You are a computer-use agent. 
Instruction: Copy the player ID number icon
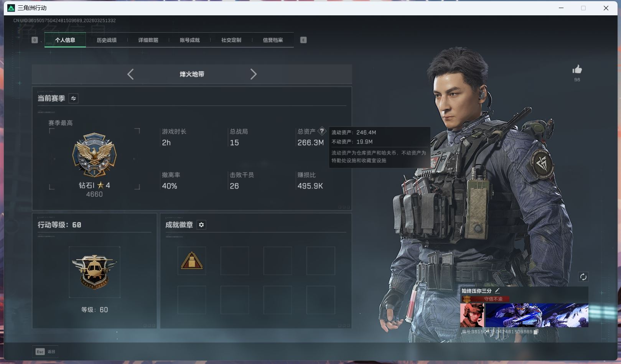pos(536,332)
